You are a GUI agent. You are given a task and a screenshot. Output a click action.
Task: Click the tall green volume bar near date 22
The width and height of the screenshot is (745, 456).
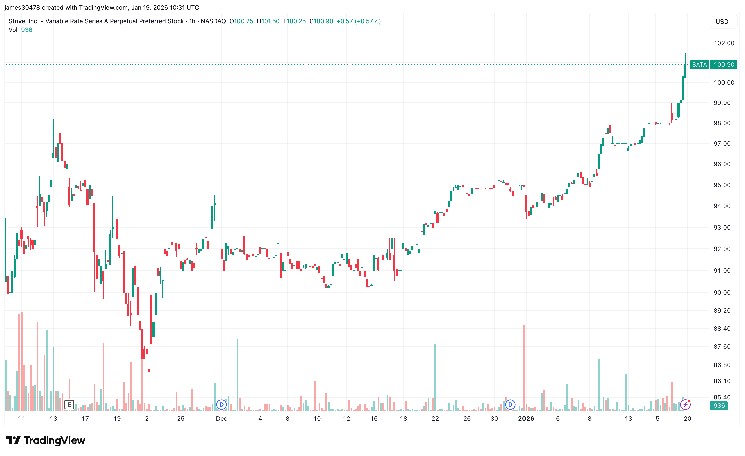point(434,376)
